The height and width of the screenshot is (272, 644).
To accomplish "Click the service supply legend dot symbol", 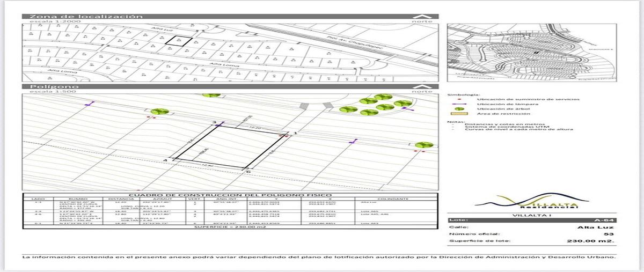I will pyautogui.click(x=459, y=100).
